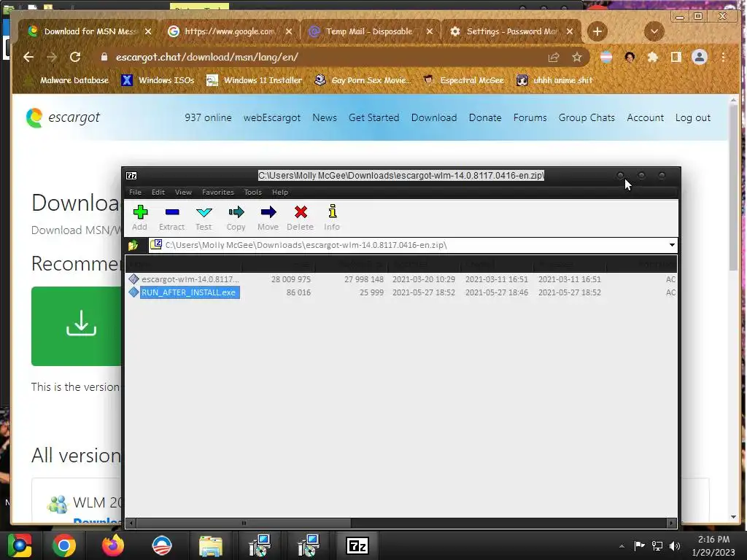Screen dimensions: 747x560
Task: Open News page on escargot site
Action: [x=325, y=117]
